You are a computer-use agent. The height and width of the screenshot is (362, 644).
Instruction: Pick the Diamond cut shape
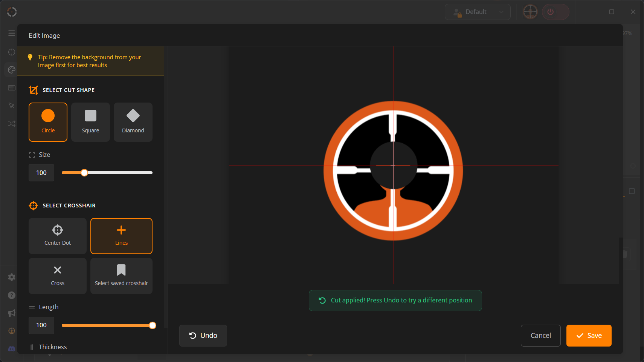click(x=133, y=122)
